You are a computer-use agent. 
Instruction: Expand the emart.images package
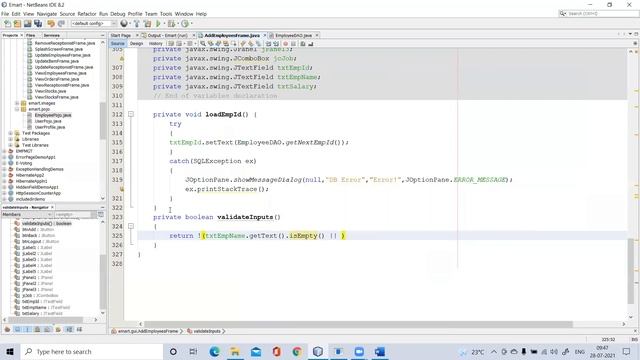pos(17,103)
